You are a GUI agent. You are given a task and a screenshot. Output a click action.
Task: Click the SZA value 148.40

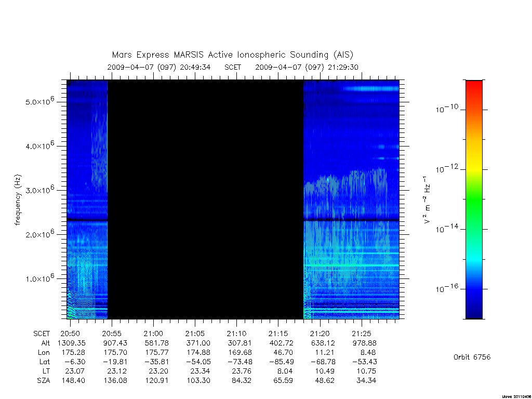click(x=73, y=380)
